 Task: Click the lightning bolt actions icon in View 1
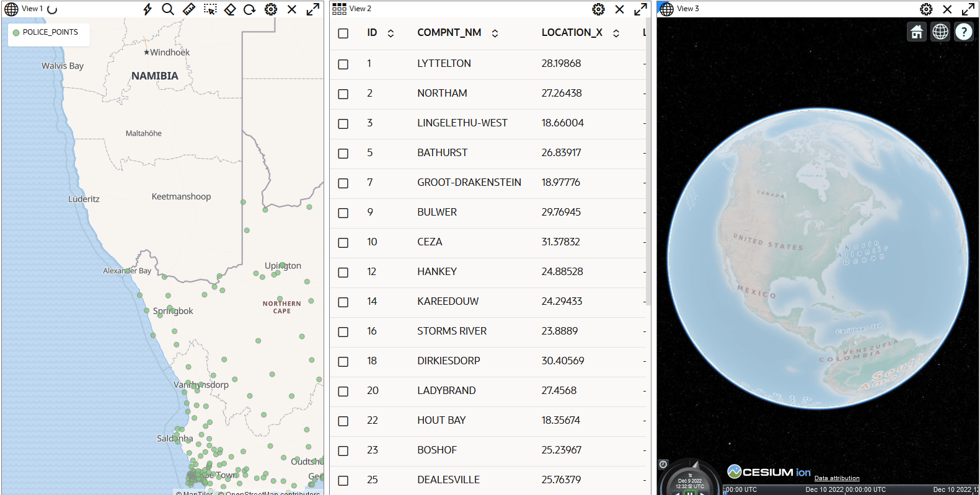[x=148, y=9]
